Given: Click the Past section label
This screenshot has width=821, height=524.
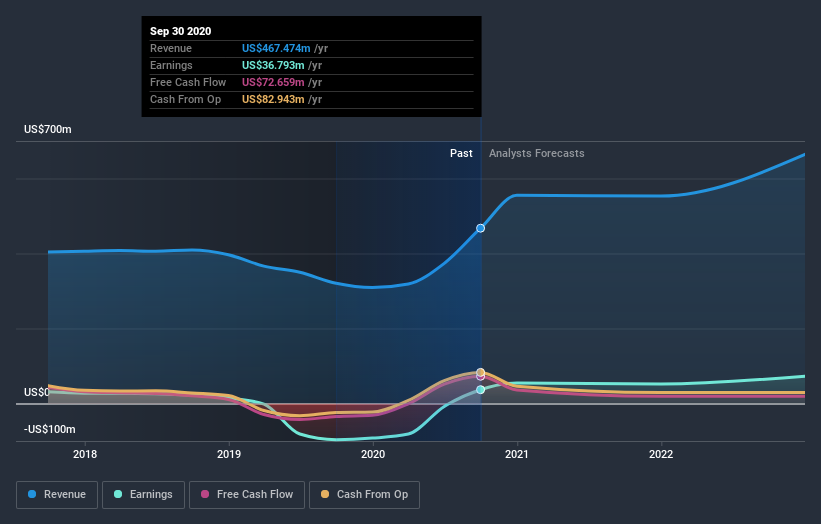Looking at the screenshot, I should pos(461,153).
